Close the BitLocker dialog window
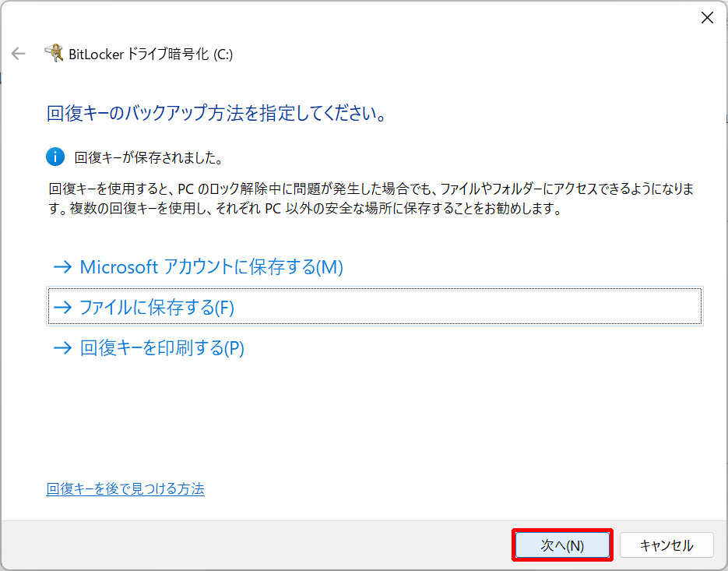Image resolution: width=728 pixels, height=571 pixels. [x=707, y=18]
